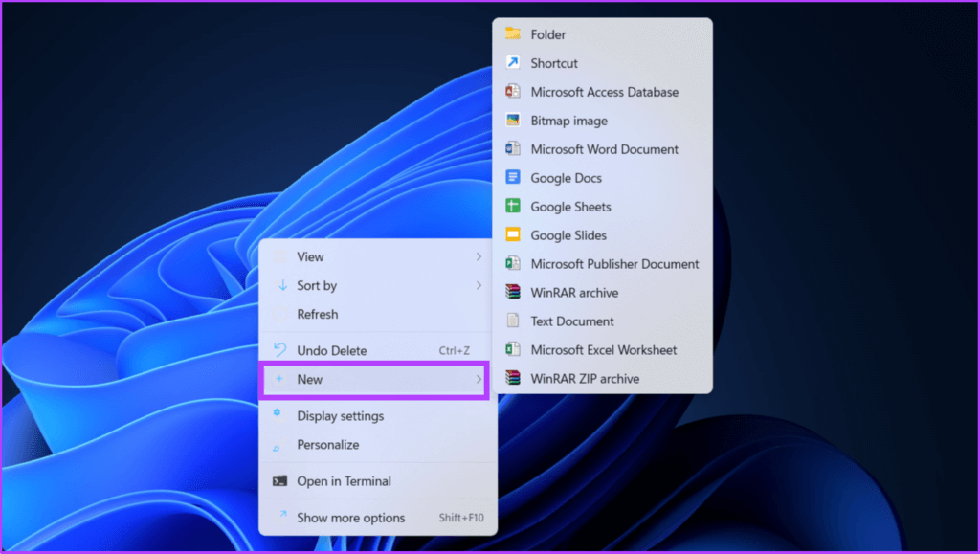Click the Microsoft Access Database icon
The image size is (980, 554).
[x=513, y=91]
